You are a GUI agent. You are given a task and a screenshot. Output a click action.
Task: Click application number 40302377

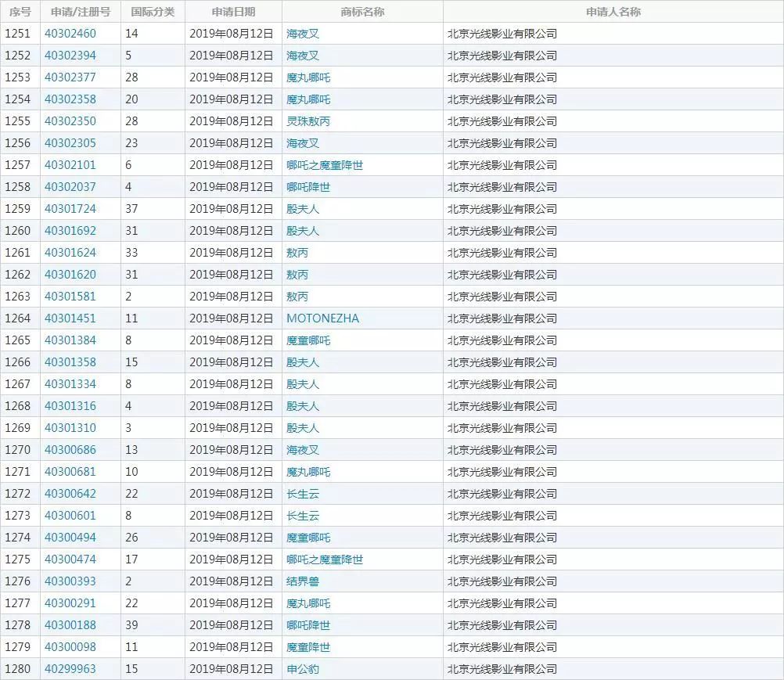pos(70,77)
